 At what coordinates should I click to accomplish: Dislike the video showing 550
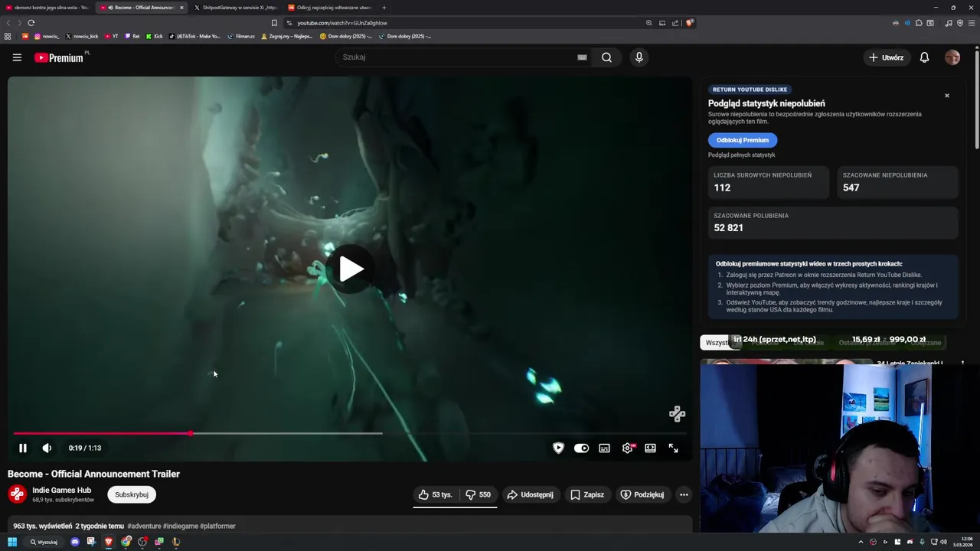coord(478,494)
